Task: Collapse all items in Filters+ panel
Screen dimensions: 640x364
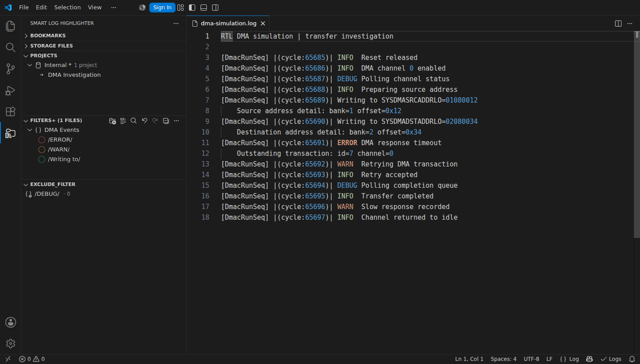Action: tap(166, 121)
